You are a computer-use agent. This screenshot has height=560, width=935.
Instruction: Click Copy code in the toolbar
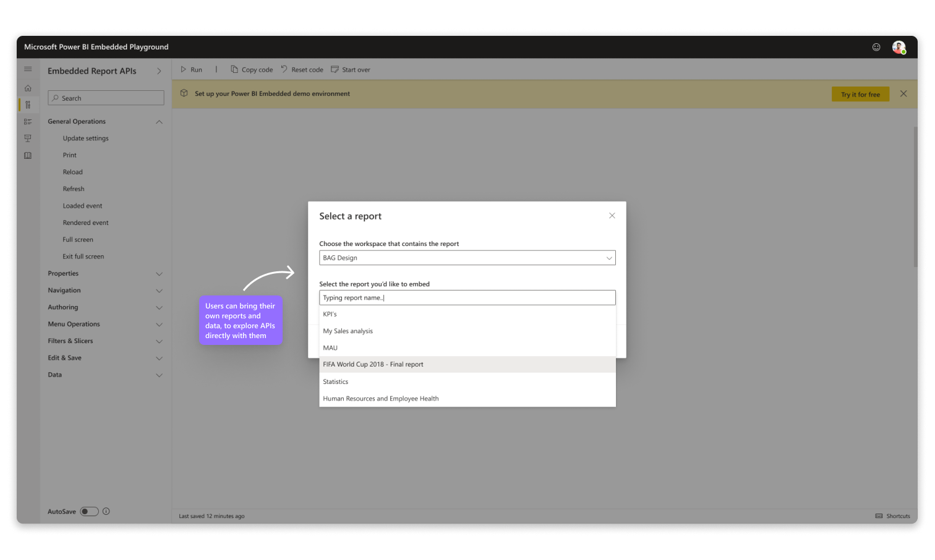click(252, 70)
